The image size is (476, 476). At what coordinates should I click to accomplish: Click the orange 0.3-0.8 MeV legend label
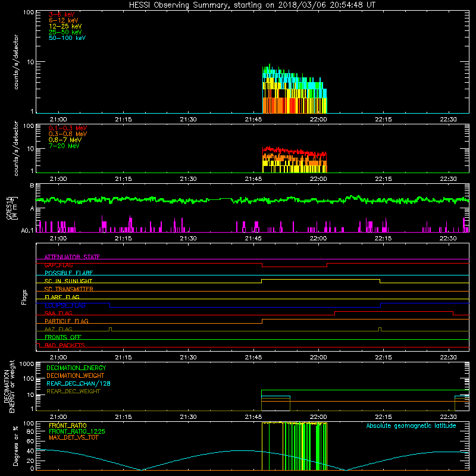point(68,134)
